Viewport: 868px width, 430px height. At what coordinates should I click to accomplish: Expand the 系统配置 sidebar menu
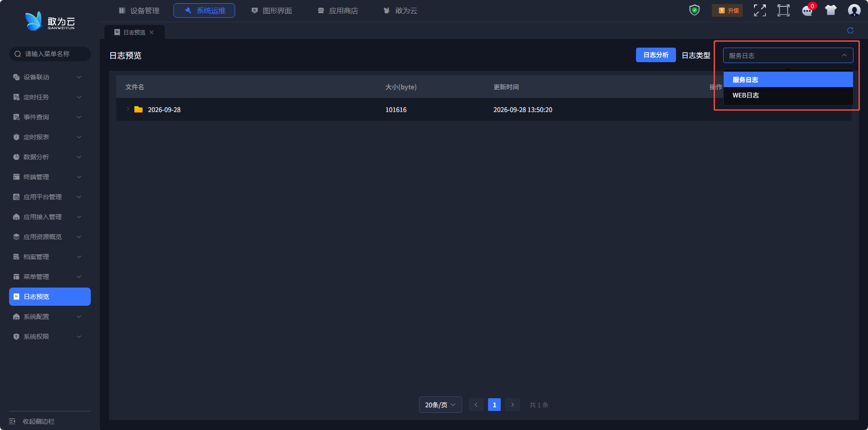50,317
